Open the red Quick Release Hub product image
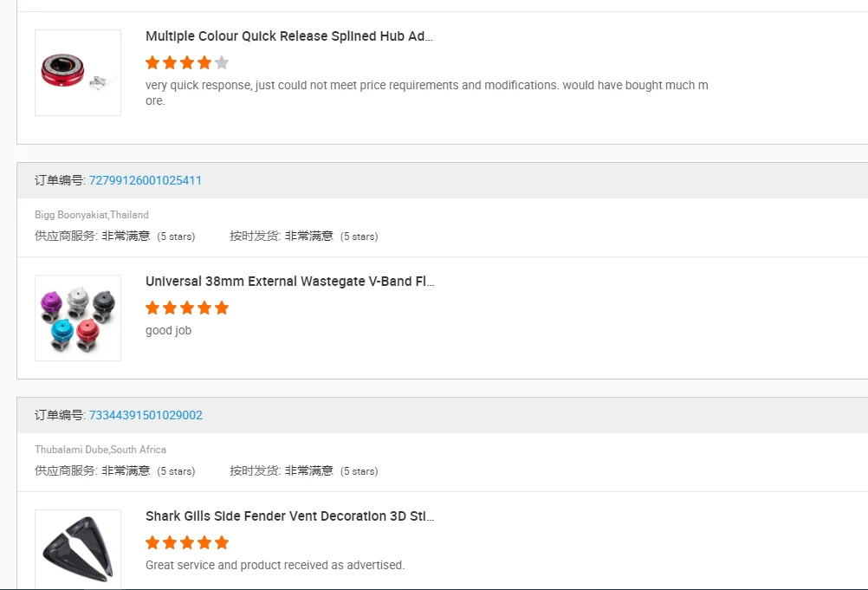 point(78,73)
